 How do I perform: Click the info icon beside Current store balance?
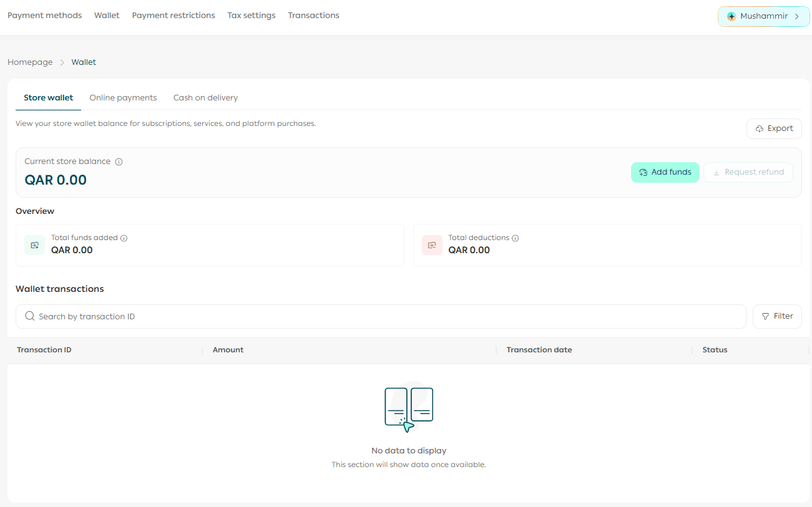point(119,162)
